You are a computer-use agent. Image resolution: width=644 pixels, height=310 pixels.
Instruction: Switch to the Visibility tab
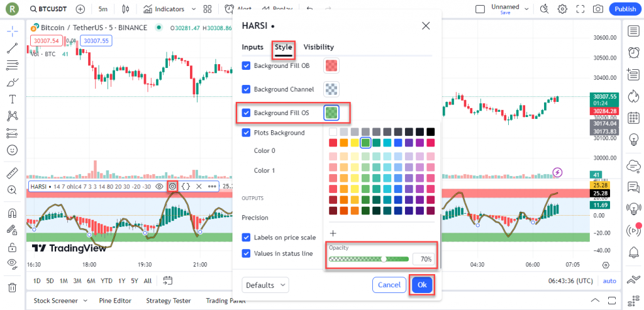click(319, 47)
